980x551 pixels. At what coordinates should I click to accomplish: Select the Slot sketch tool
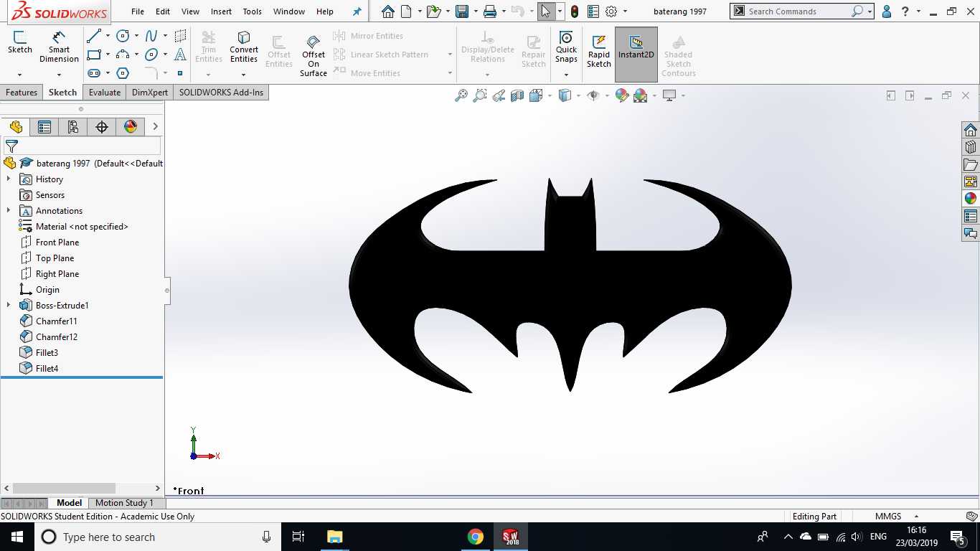(94, 73)
